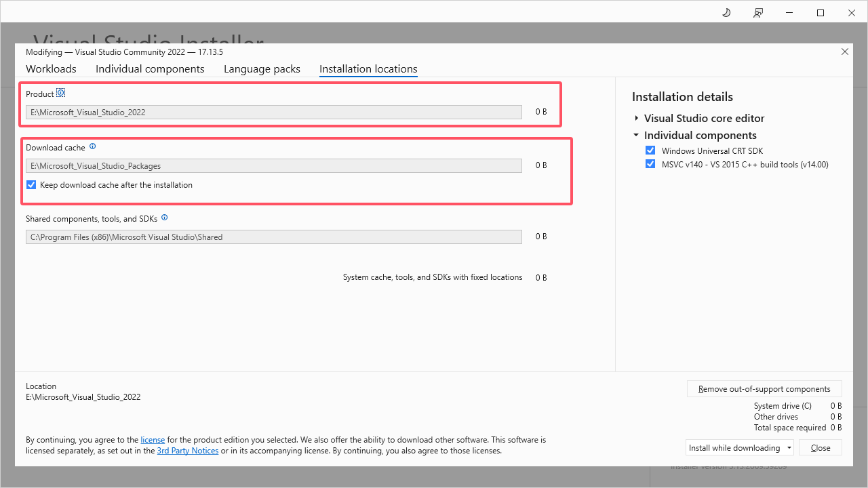Uncheck MSVC v140 VS 2015 build tools
Image resolution: width=868 pixels, height=488 pixels.
[x=650, y=164]
